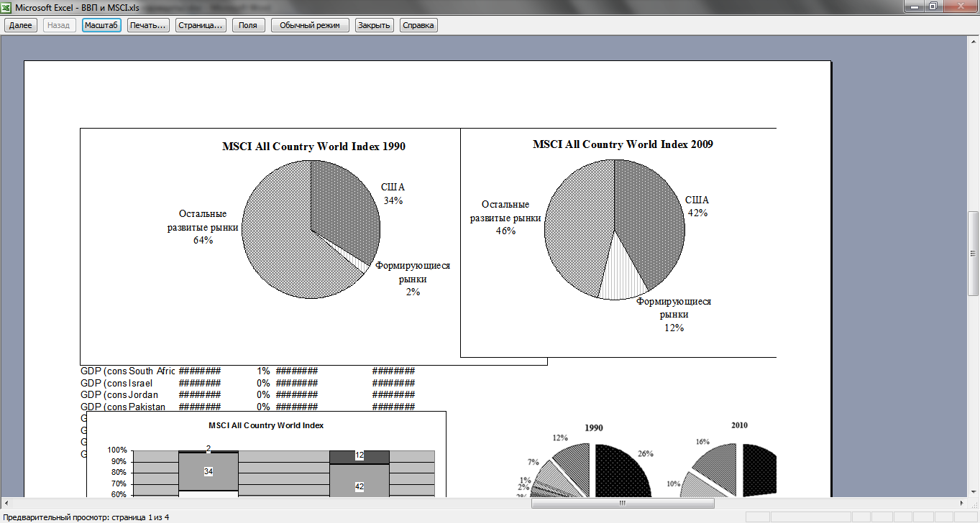
Task: Click the Excel application icon in title bar
Action: (7, 6)
